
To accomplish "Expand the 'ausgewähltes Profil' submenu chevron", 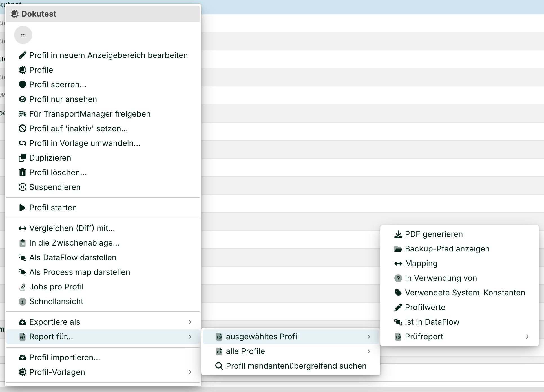I will click(369, 337).
